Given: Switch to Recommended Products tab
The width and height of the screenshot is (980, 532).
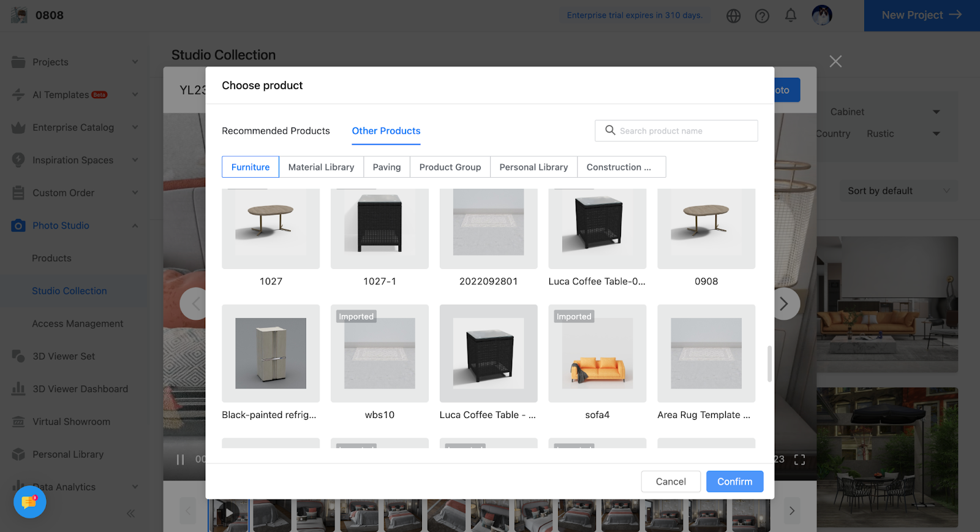Looking at the screenshot, I should [276, 131].
